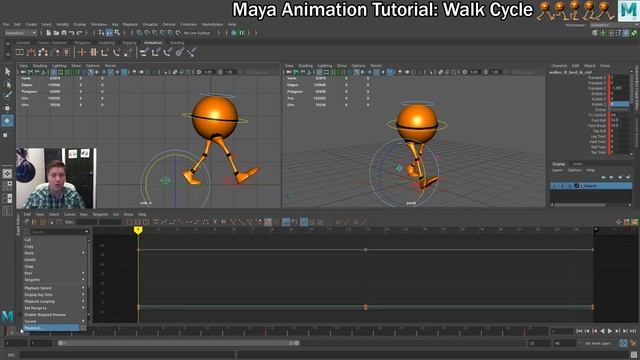Screen dimensions: 640x360
Task: Expand the Paste submenu arrow
Action: 84,253
